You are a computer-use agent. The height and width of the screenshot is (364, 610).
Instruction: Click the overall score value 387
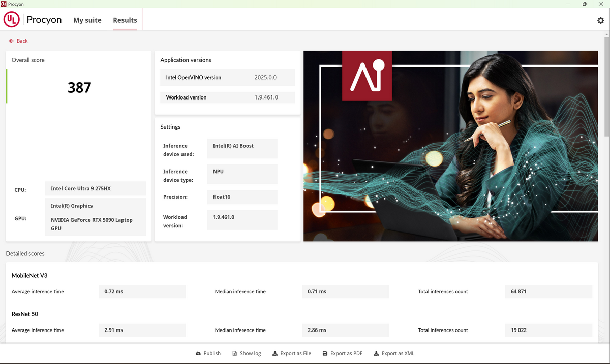click(79, 88)
